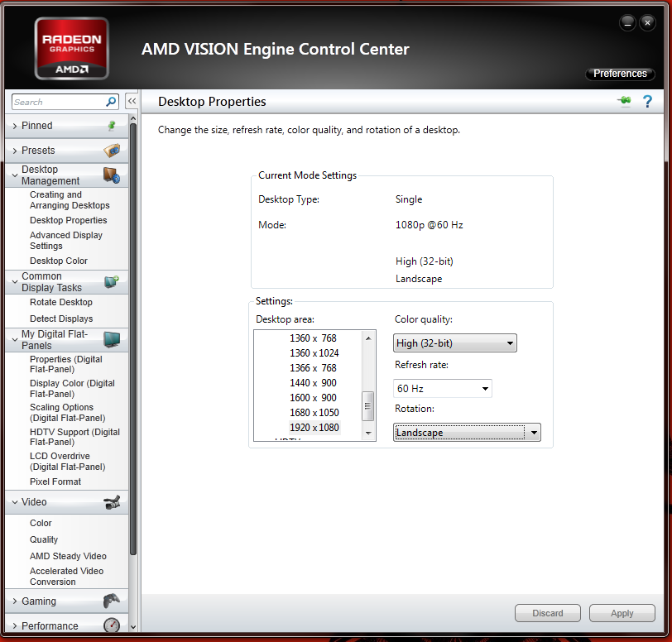672x642 pixels.
Task: Click the My Digital Flat-Panels monitor icon
Action: pos(112,339)
